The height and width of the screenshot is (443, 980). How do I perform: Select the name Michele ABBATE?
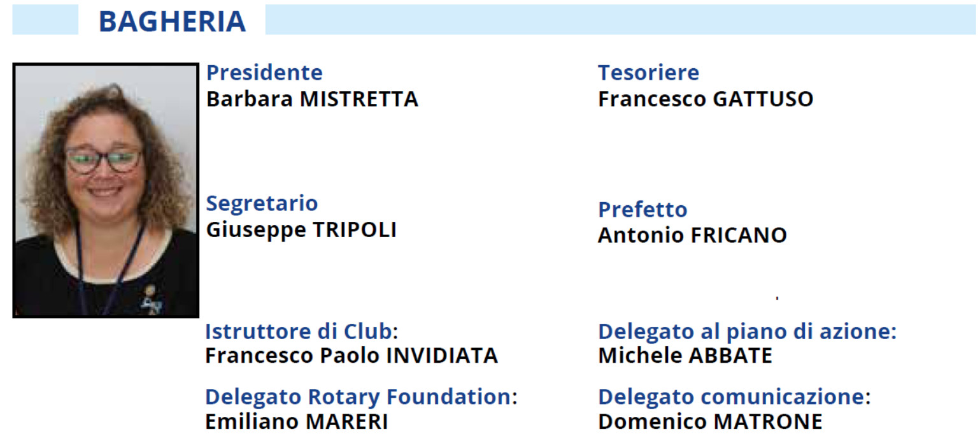tap(685, 356)
